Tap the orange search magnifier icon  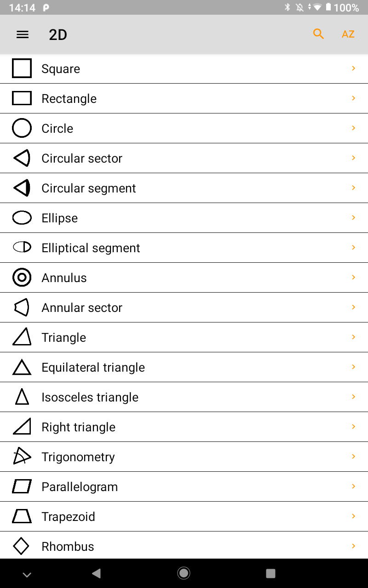pyautogui.click(x=318, y=34)
